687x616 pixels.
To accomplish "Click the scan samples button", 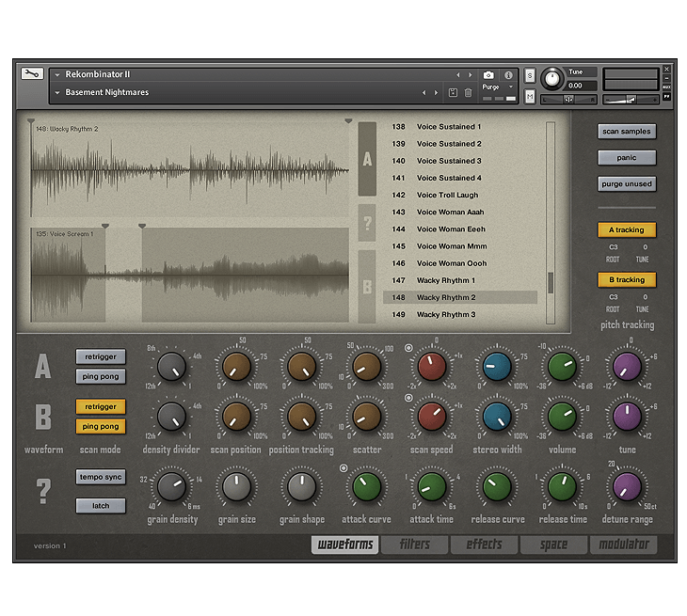I will (x=627, y=132).
